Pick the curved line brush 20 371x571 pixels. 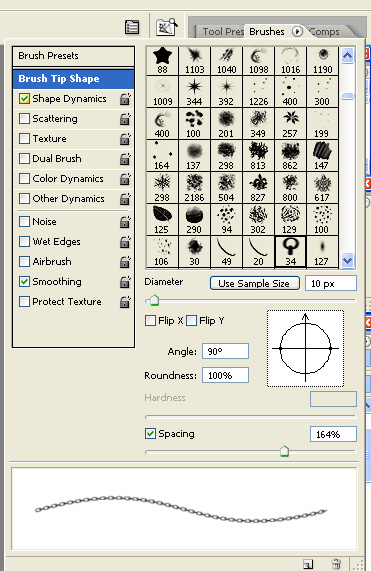(x=258, y=252)
